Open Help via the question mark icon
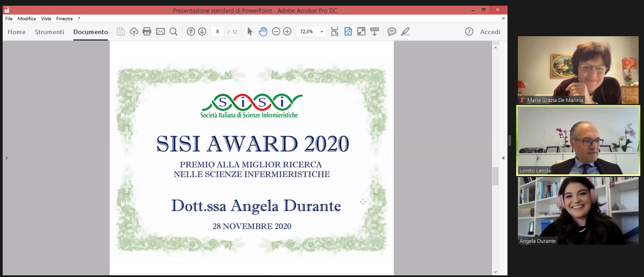 (x=469, y=32)
